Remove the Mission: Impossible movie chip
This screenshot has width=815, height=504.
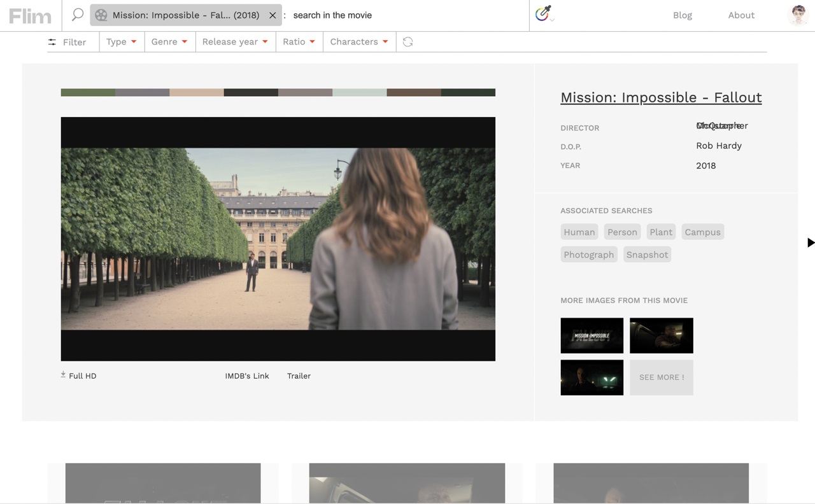(x=273, y=15)
